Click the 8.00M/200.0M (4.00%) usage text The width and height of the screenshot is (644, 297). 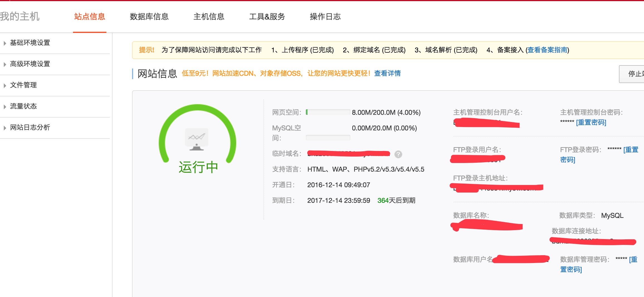386,112
